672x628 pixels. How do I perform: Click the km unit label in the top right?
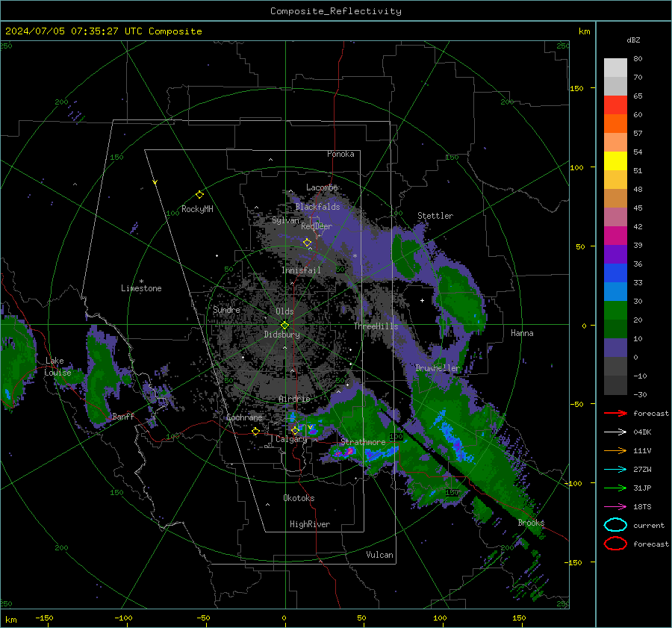pyautogui.click(x=584, y=31)
